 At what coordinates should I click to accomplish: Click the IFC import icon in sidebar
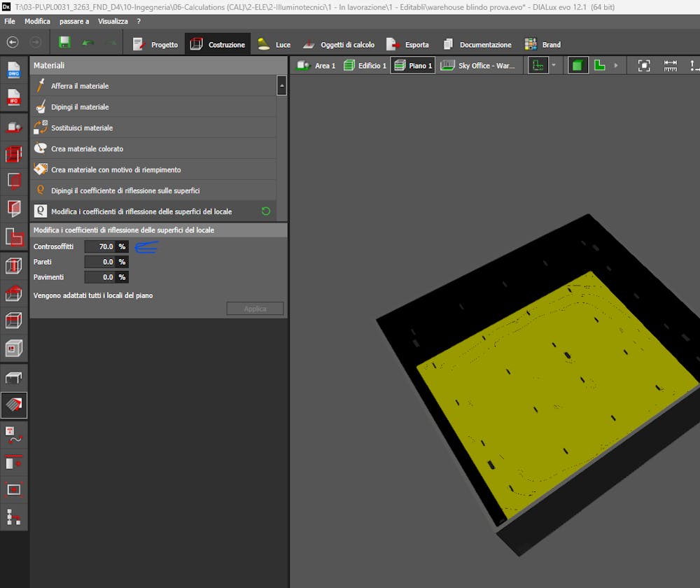point(14,97)
